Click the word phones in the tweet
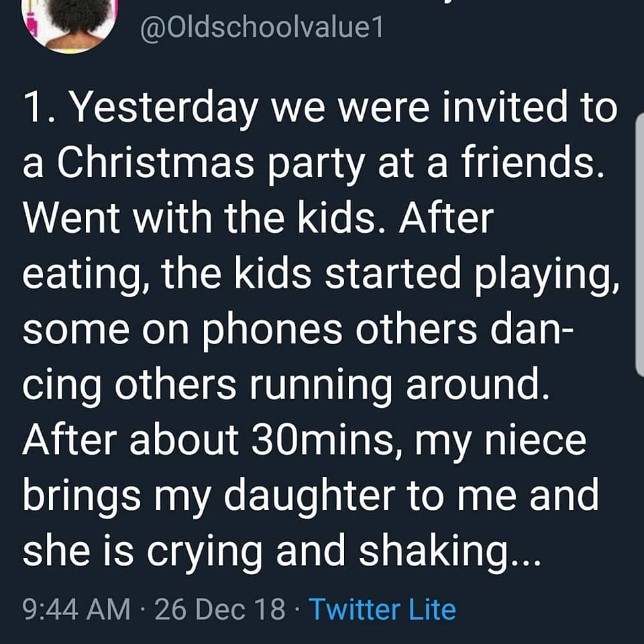This screenshot has width=644, height=644. click(x=273, y=331)
